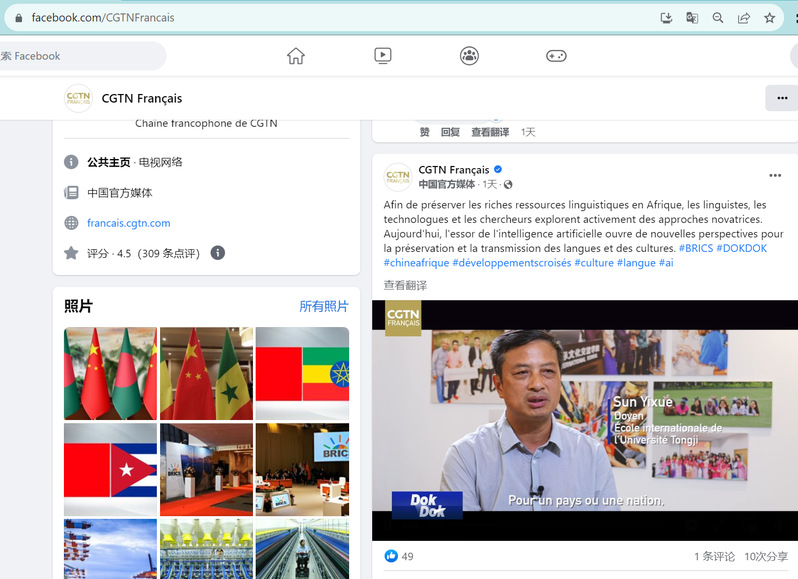Click the share page icon in address bar
Image resolution: width=798 pixels, height=579 pixels.
point(744,18)
